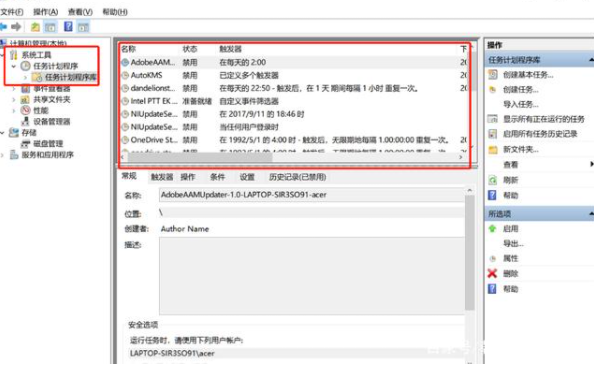The height and width of the screenshot is (374, 594).
Task: Click the task list horizontal scrollbar thumb
Action: [x=200, y=157]
